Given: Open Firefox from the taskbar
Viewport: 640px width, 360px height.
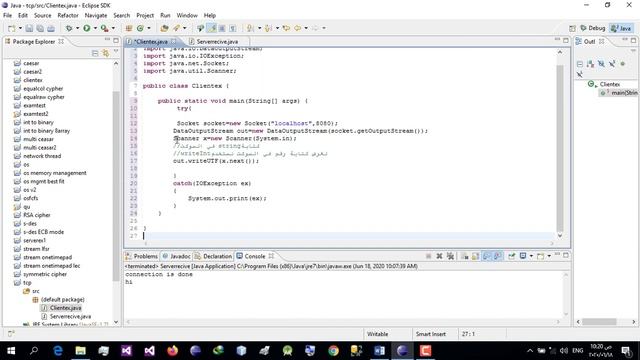Looking at the screenshot, I should coord(172,351).
